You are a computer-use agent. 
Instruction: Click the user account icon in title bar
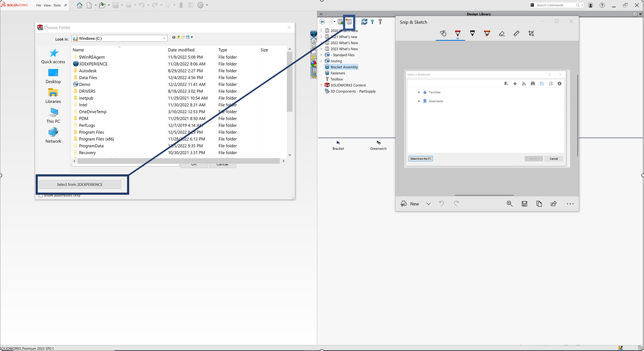click(591, 5)
